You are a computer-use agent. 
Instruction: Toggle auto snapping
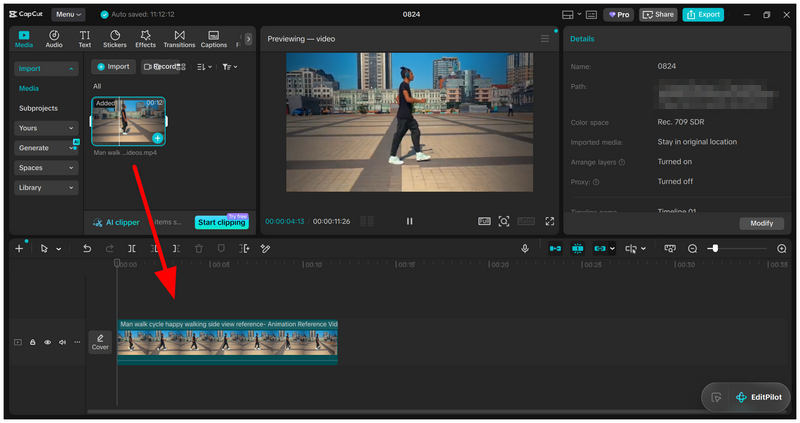point(578,248)
